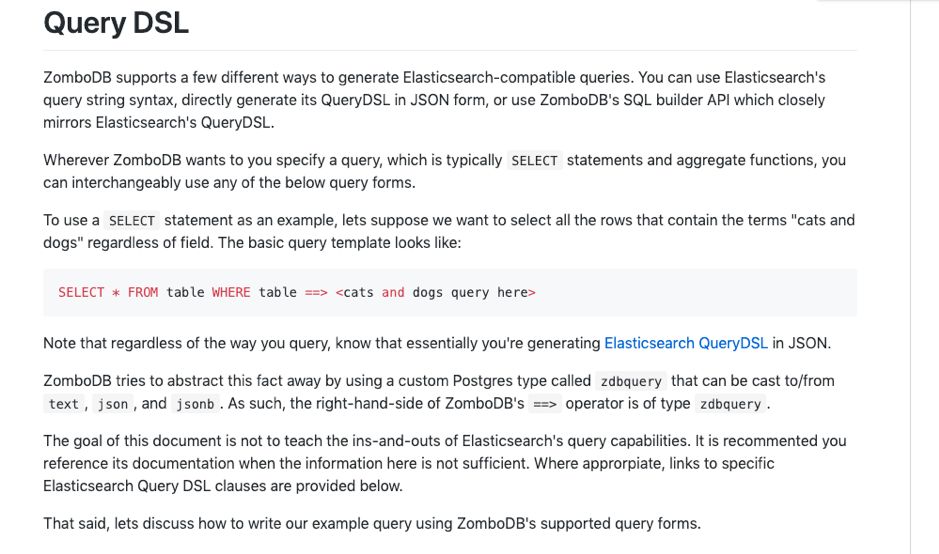Click the inline "text" code snippet
939x554 pixels.
pyautogui.click(x=63, y=404)
